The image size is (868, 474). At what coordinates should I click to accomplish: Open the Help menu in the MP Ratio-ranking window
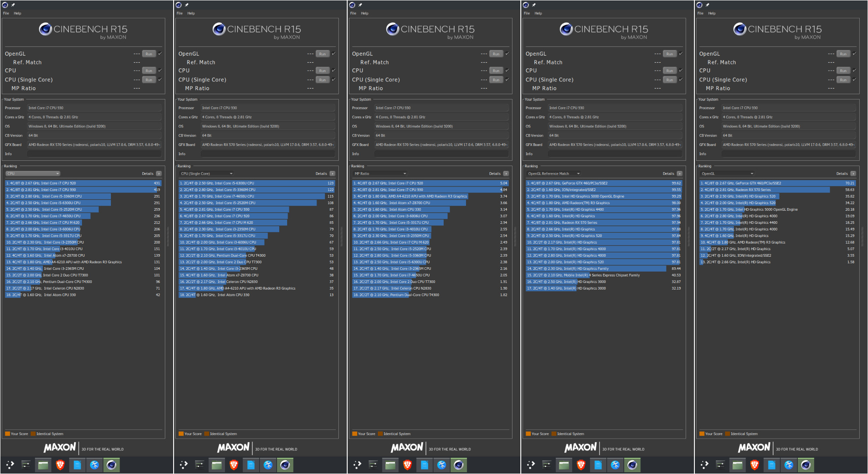365,13
